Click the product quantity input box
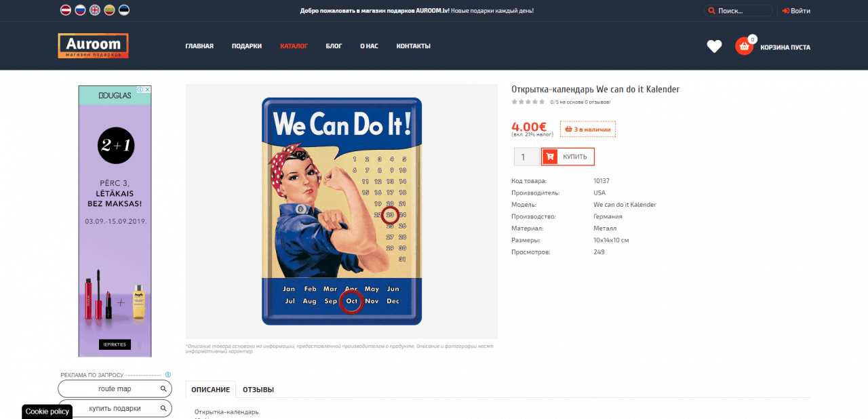The image size is (868, 419). (526, 157)
